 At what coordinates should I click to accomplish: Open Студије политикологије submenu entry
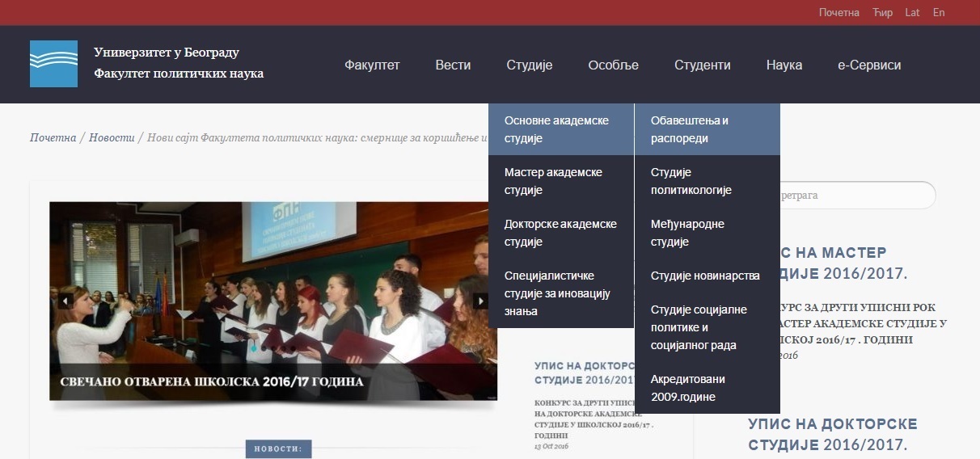pos(708,181)
